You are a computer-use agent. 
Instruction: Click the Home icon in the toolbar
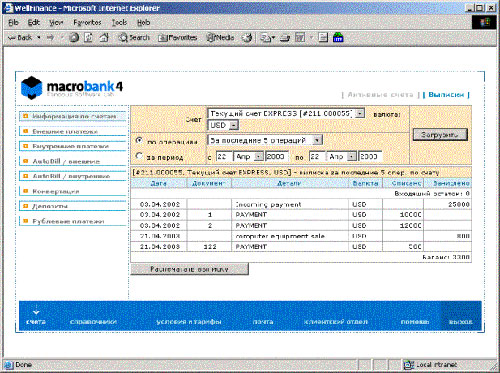coord(104,38)
